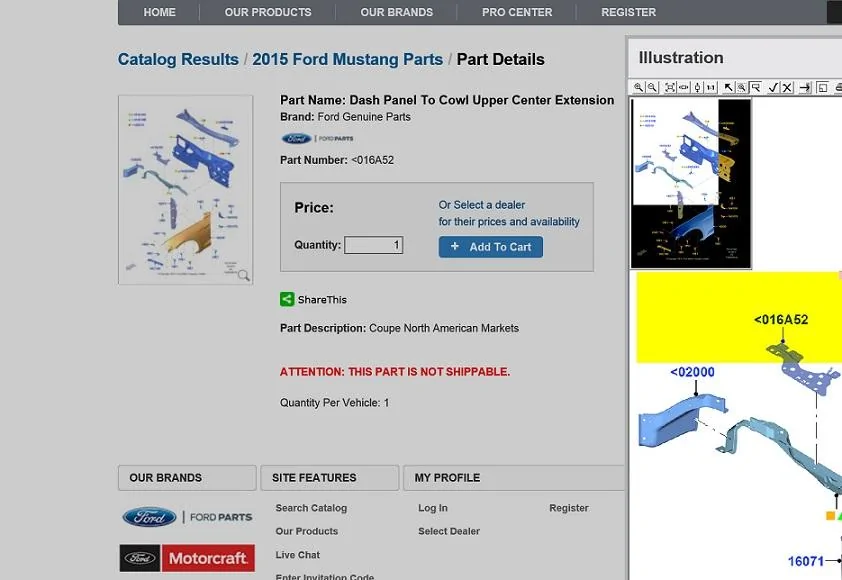Open 2015 Ford Mustang Parts breadcrumb
This screenshot has height=580, width=842.
point(347,59)
